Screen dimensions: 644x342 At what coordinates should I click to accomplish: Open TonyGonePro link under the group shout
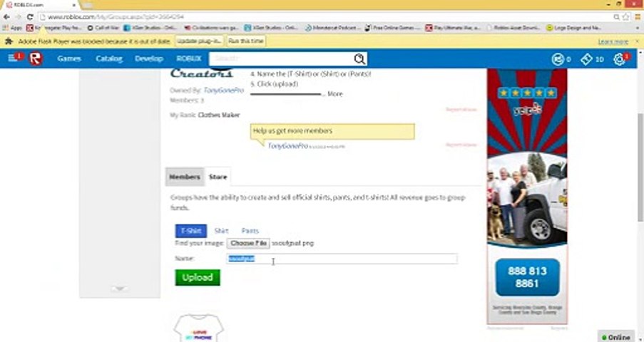288,146
